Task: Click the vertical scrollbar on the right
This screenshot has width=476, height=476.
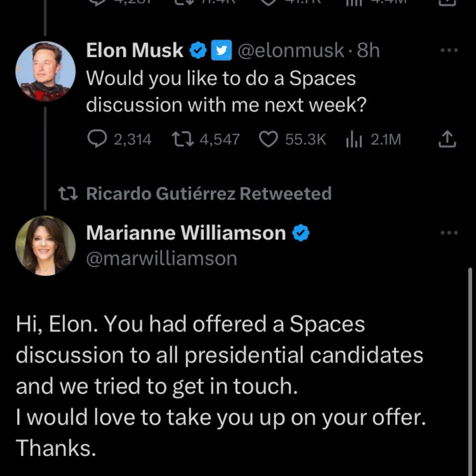Action: coord(470,371)
